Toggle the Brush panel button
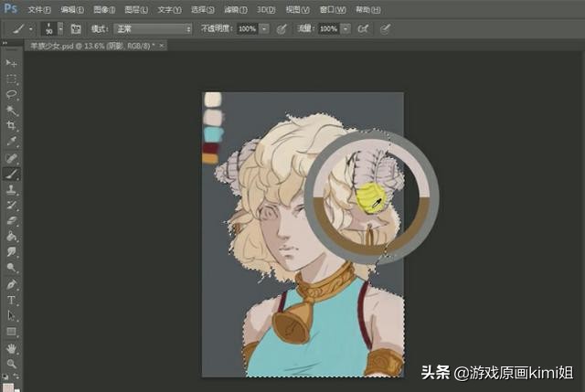The image size is (585, 392). [76, 28]
